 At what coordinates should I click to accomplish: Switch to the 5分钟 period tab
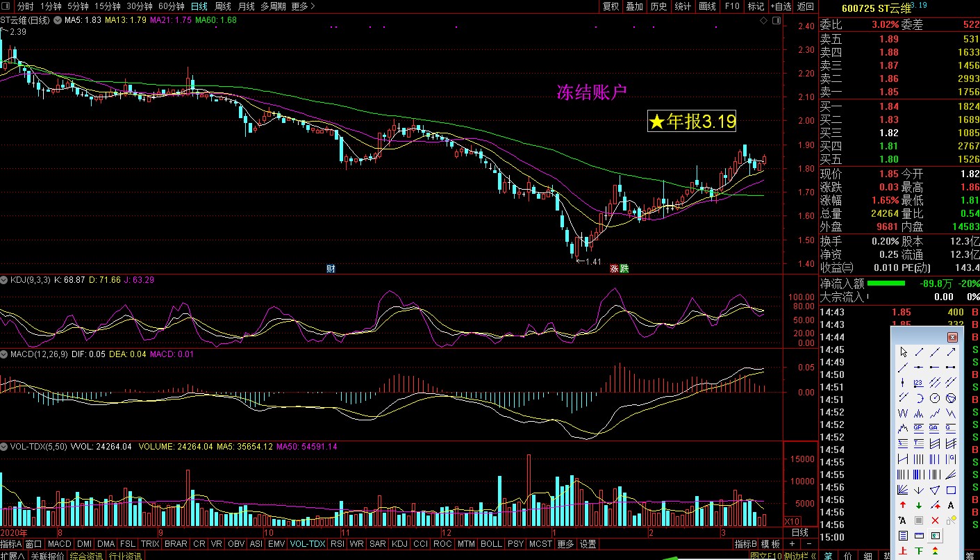[78, 6]
